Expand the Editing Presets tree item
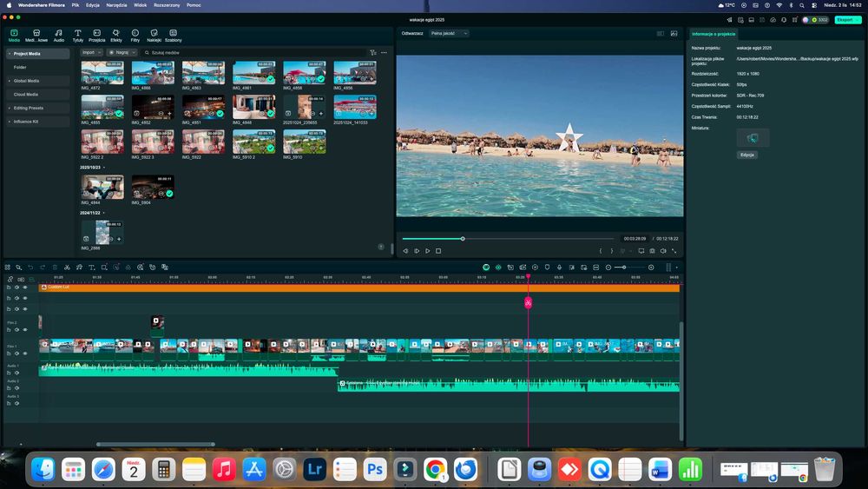 10,108
